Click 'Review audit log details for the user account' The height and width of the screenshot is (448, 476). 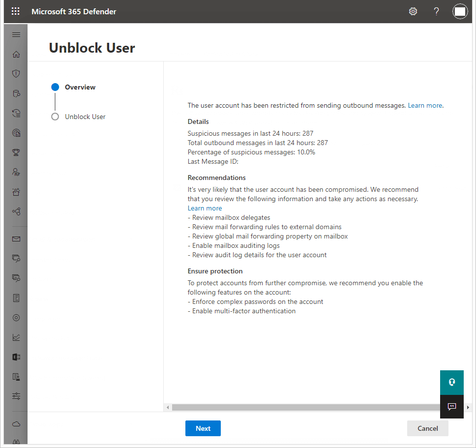(259, 255)
